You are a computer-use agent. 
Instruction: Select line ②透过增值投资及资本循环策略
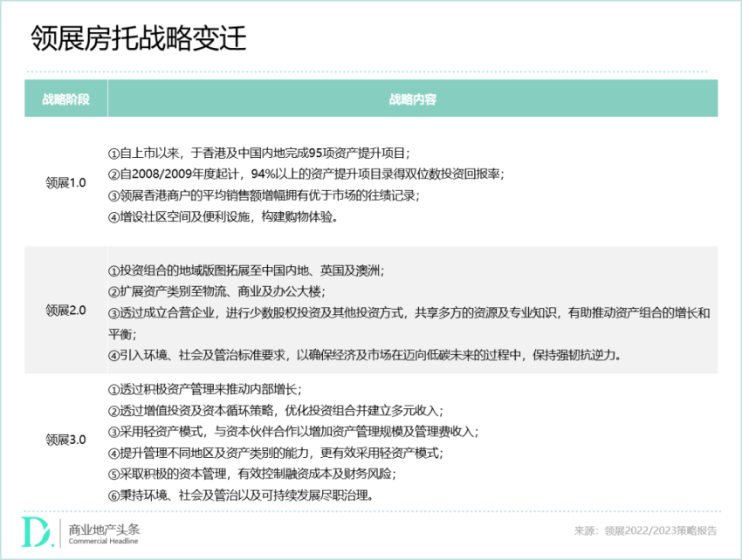(x=276, y=411)
